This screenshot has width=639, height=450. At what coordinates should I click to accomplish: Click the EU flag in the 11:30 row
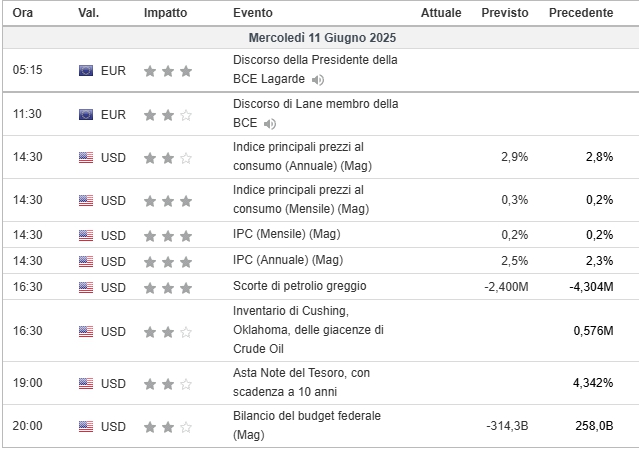[x=86, y=115]
